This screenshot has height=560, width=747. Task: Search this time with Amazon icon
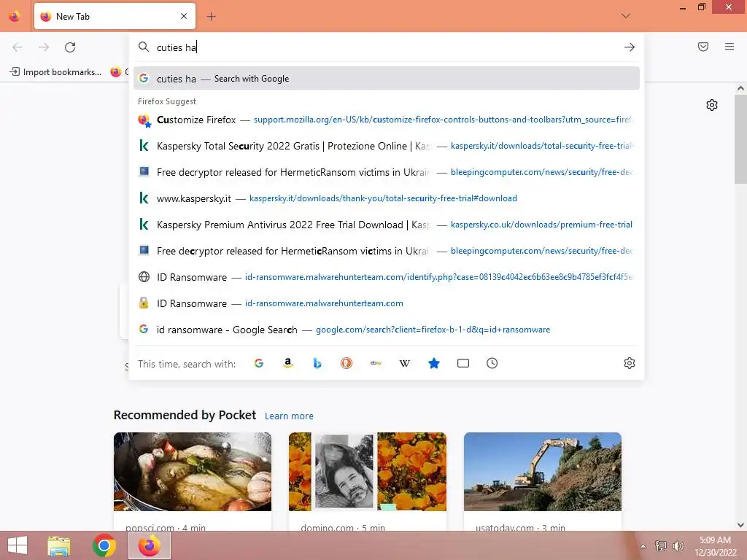point(287,363)
